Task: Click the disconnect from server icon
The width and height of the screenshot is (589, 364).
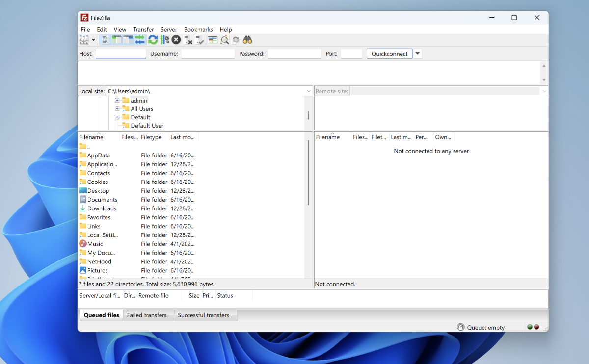Action: click(188, 40)
